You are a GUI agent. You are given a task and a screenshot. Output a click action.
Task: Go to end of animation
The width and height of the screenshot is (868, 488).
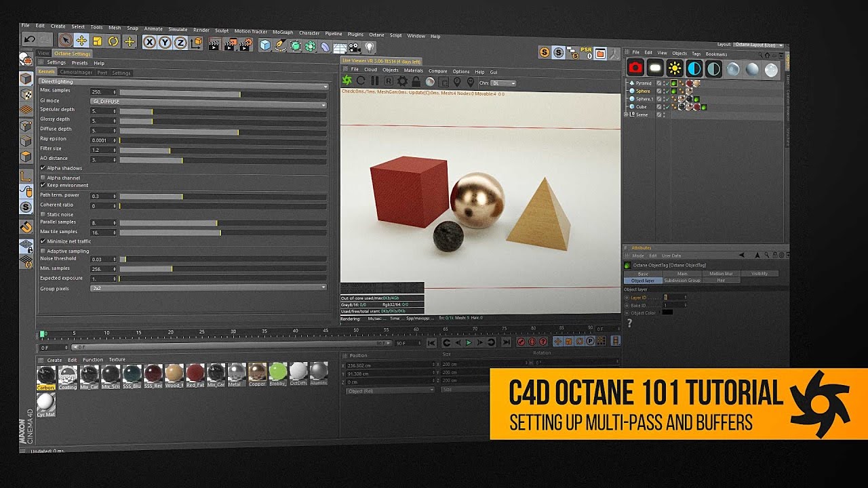(x=506, y=342)
